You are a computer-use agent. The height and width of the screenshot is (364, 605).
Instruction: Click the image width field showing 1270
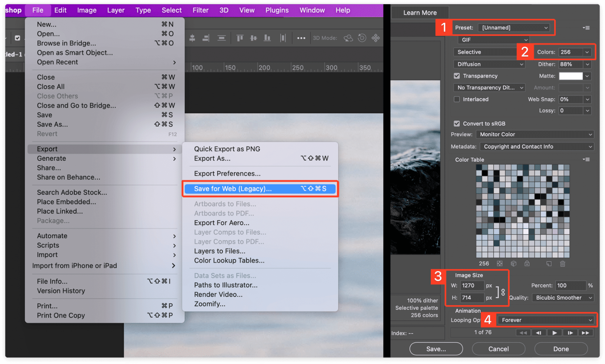(472, 285)
